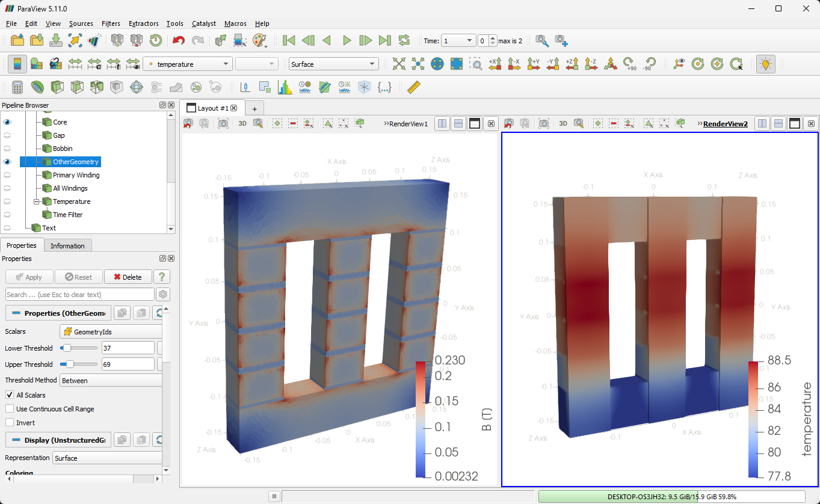Apply the Slice filter icon
The width and height of the screenshot is (820, 504).
click(x=76, y=87)
